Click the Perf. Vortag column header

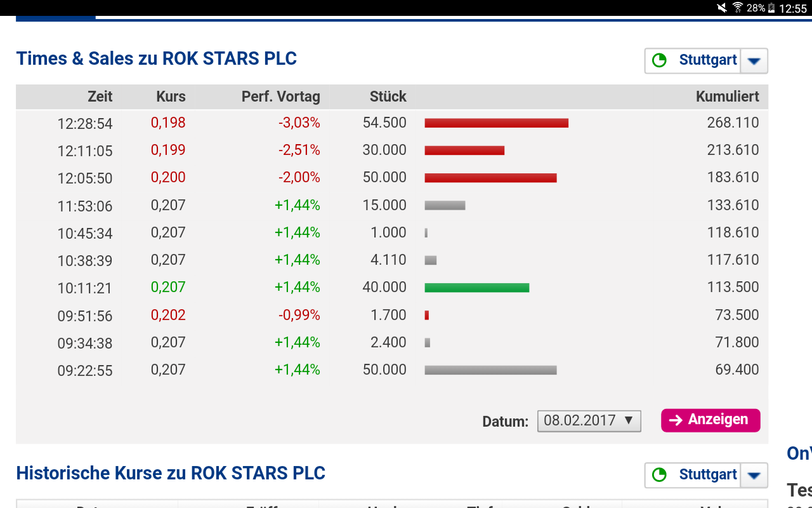pos(280,97)
